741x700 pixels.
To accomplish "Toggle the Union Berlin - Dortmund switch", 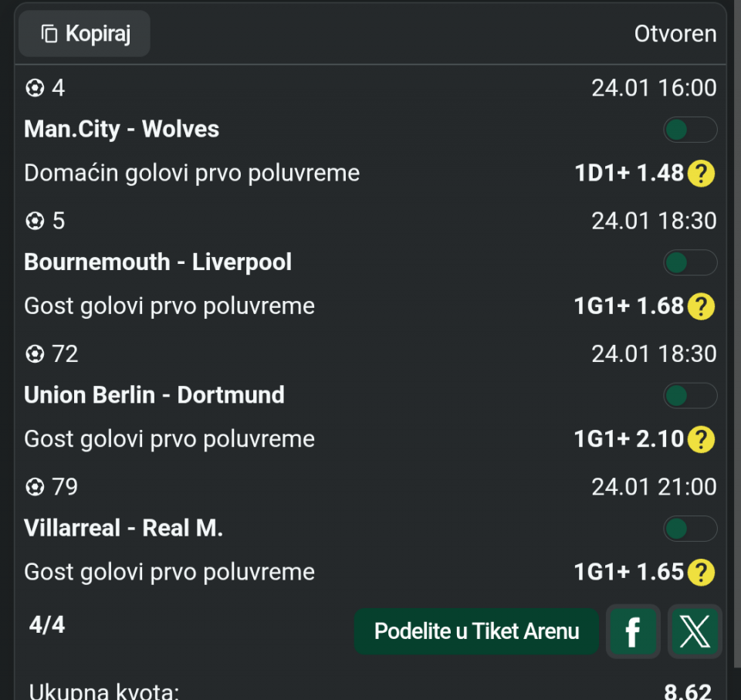I will point(690,395).
